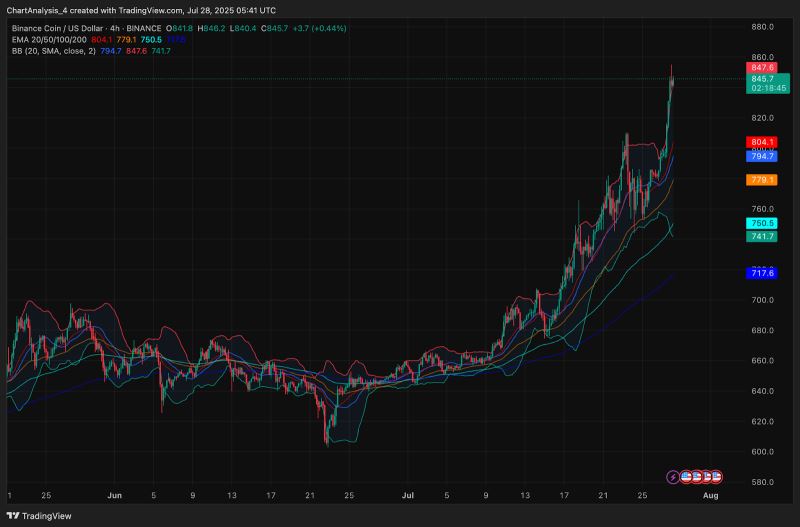Select the teal 741.7 price axis tag

click(x=762, y=235)
